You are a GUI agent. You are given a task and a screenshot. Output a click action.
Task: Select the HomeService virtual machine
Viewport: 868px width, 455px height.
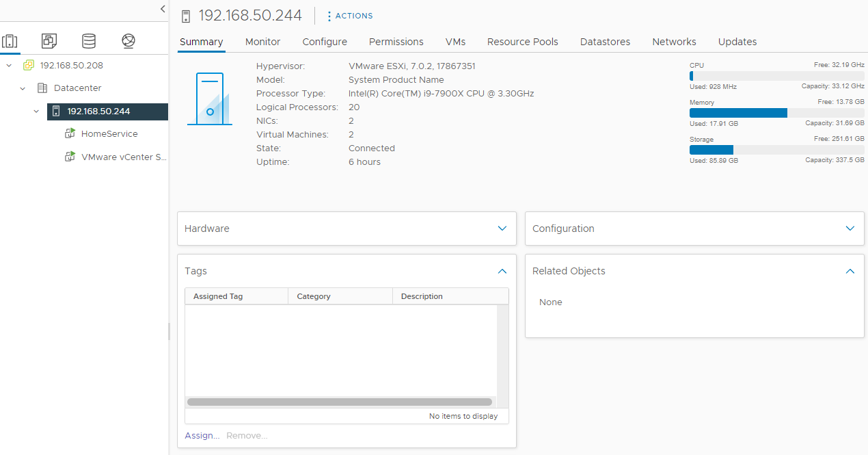(x=109, y=134)
